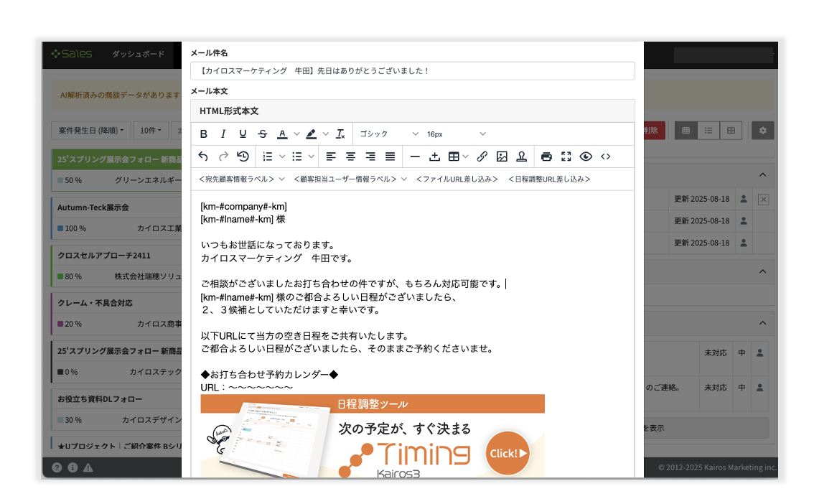837x504 pixels.
Task: Click the undo arrow icon
Action: 203,157
